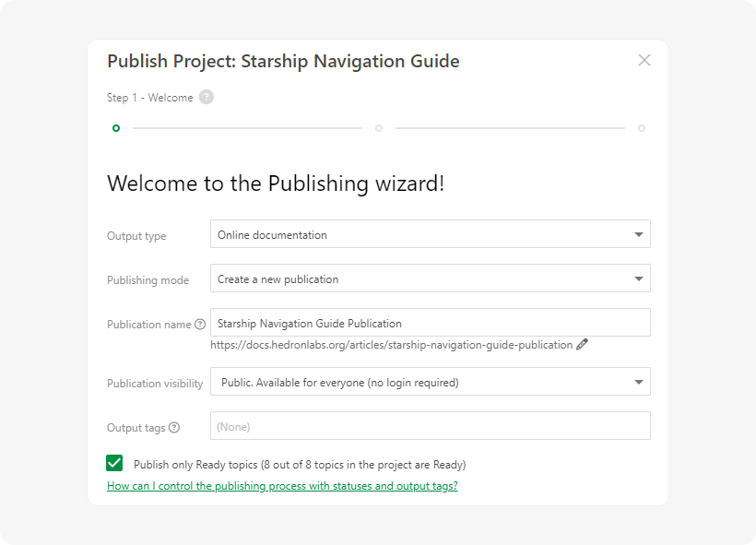
Task: Click the help icon beside Publication name
Action: pyautogui.click(x=201, y=324)
